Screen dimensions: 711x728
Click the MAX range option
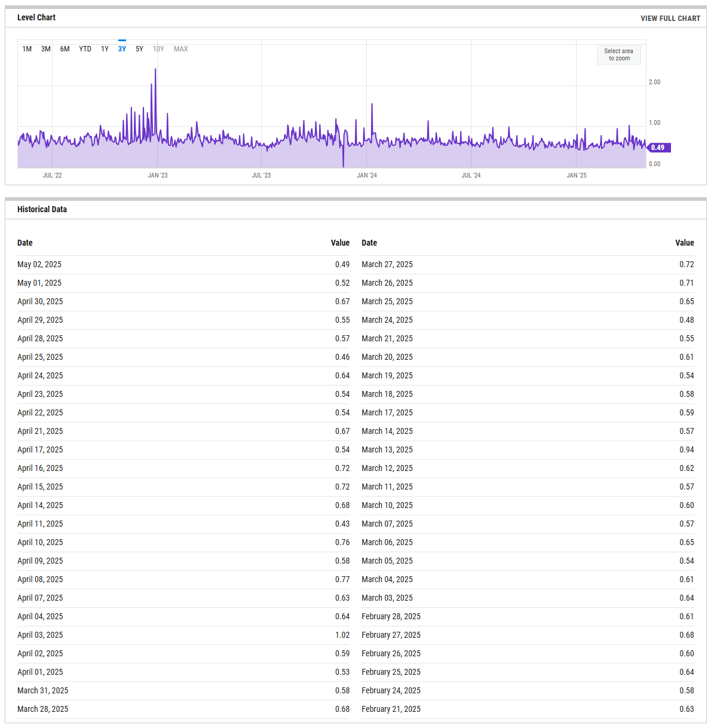coord(181,49)
